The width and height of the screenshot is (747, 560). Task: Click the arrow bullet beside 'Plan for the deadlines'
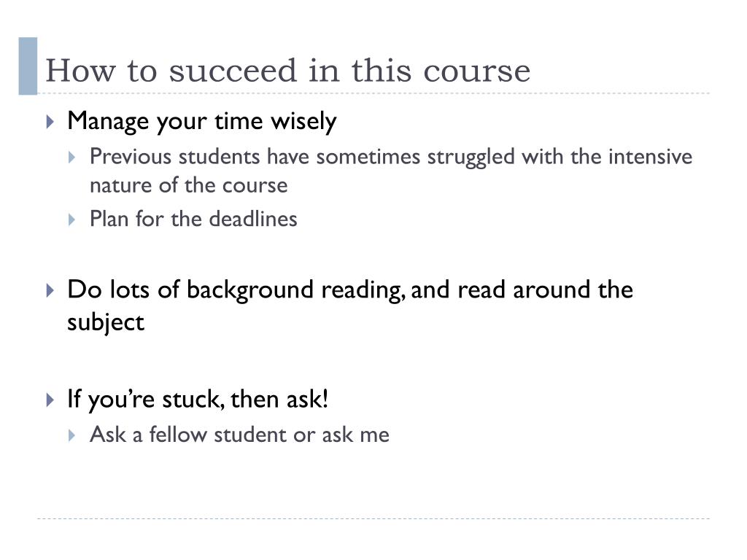72,219
